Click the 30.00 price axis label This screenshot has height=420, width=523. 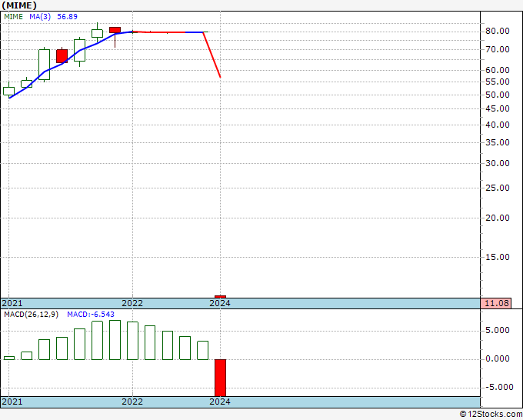point(498,163)
